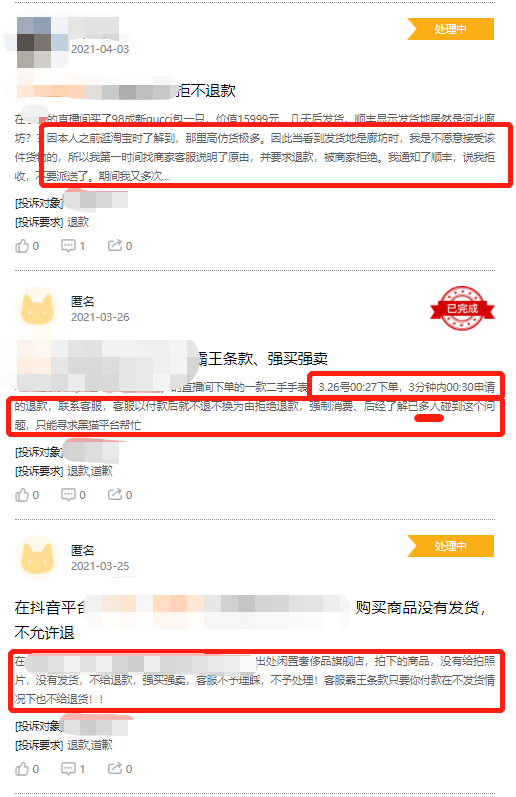Viewport: 516px width, 797px height.
Task: Open complaint text mentioning gucci包
Action: 255,147
